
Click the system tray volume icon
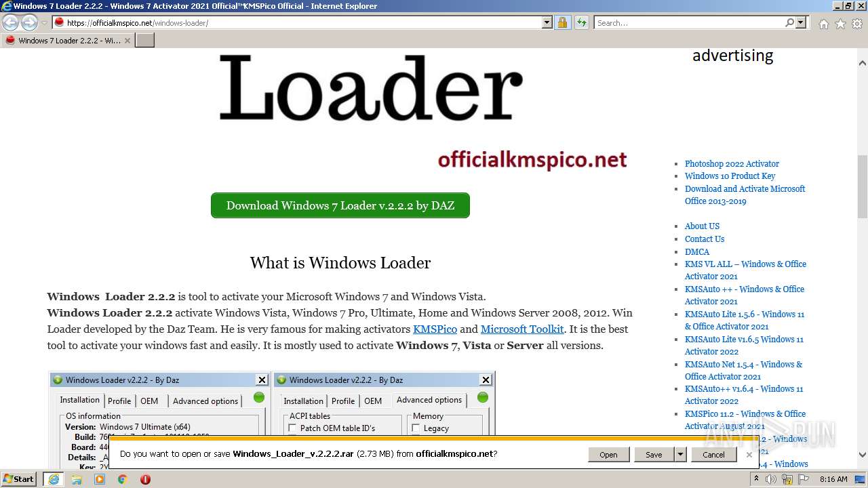(771, 479)
